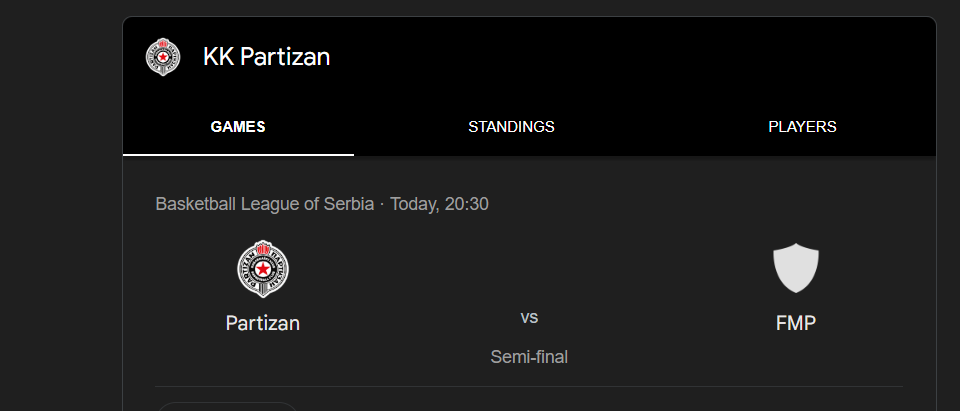Open the Partizan team name in the matchup
This screenshot has width=960, height=411.
coord(263,323)
